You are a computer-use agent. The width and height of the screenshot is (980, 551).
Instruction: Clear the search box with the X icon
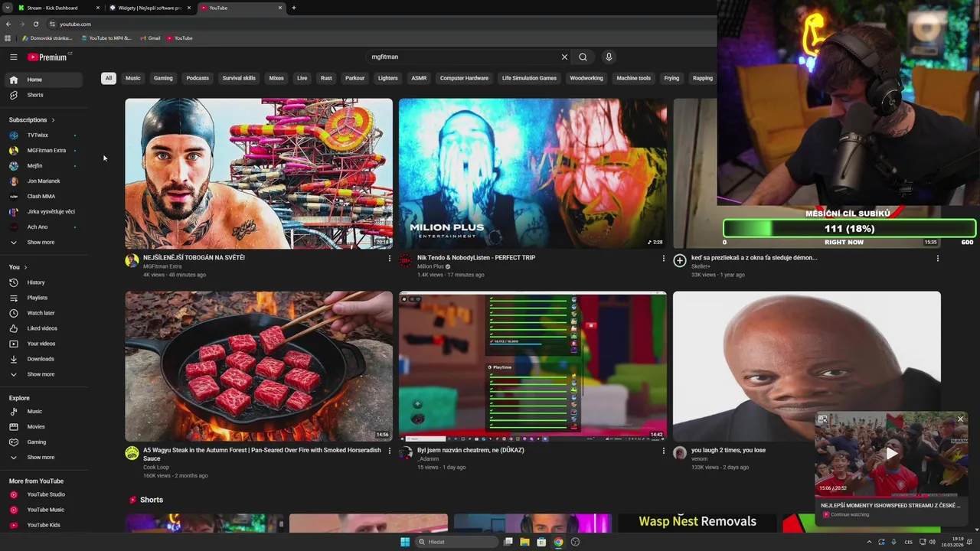click(x=564, y=57)
